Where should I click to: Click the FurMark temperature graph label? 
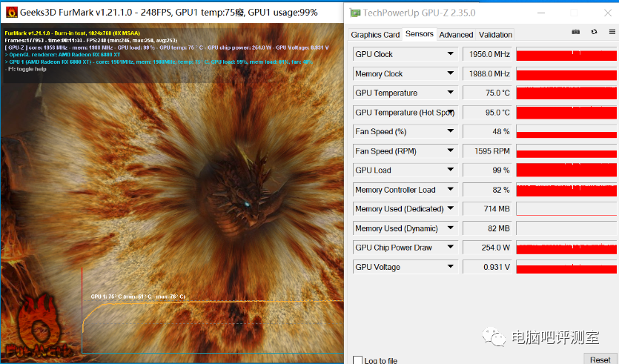click(x=138, y=297)
